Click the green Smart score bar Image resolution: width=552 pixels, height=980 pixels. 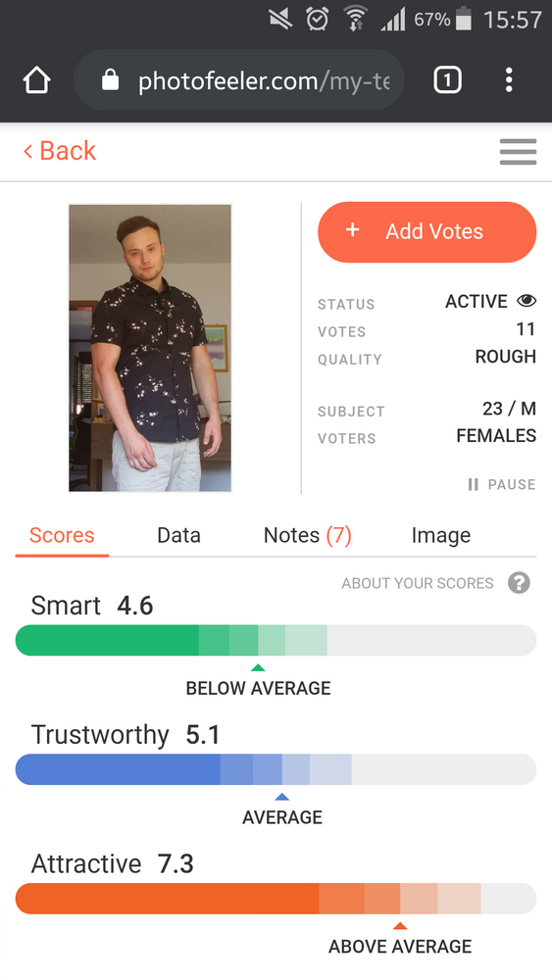pyautogui.click(x=276, y=640)
